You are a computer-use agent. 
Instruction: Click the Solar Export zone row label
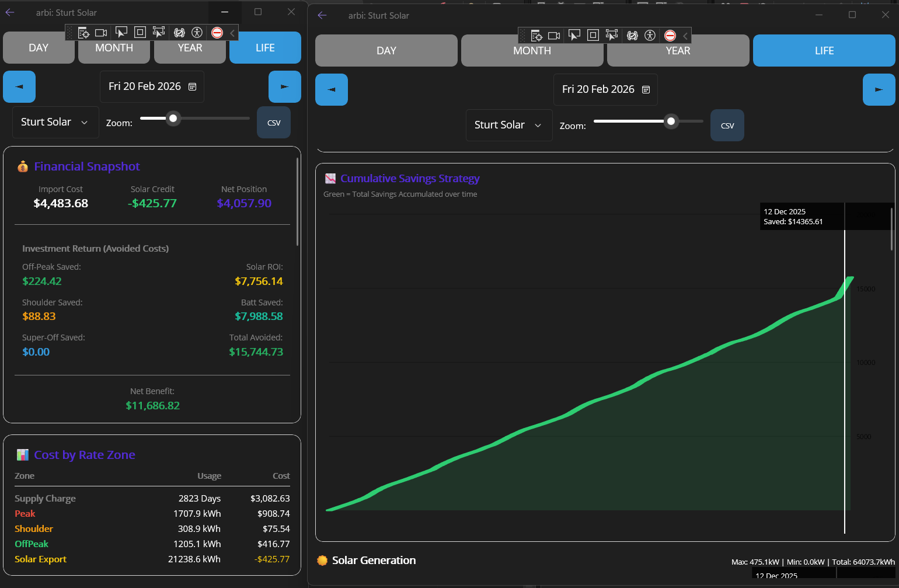tap(41, 559)
